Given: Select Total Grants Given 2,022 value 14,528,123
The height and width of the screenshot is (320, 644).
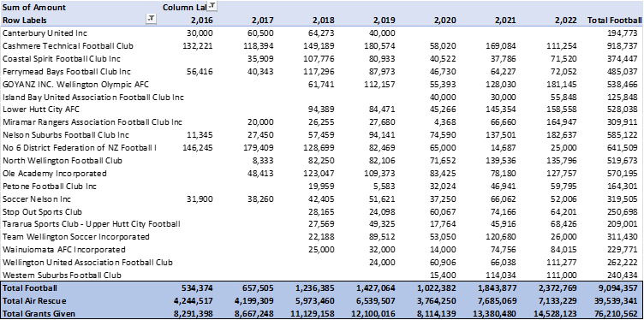Looking at the screenshot, I should 555,313.
